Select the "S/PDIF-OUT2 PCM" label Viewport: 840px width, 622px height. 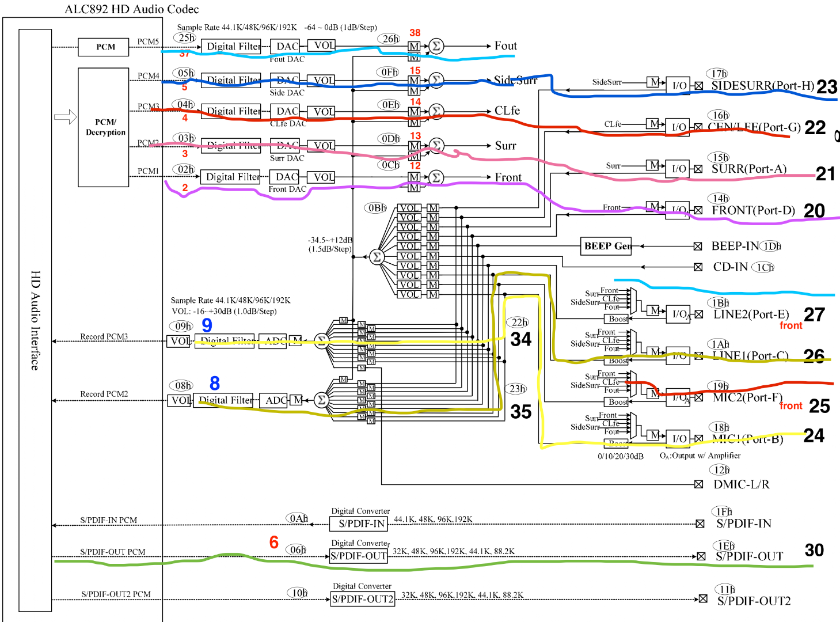(116, 594)
